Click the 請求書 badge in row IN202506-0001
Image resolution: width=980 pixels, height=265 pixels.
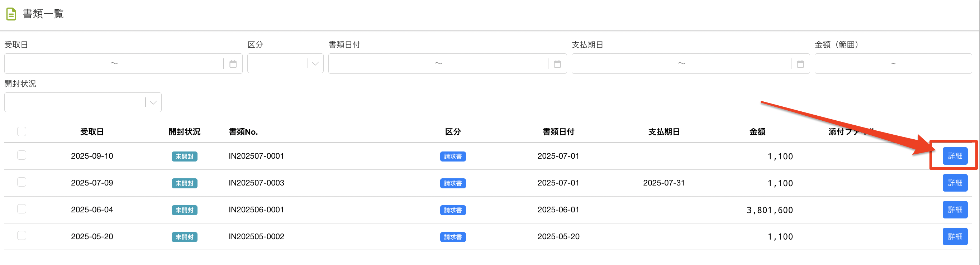453,210
